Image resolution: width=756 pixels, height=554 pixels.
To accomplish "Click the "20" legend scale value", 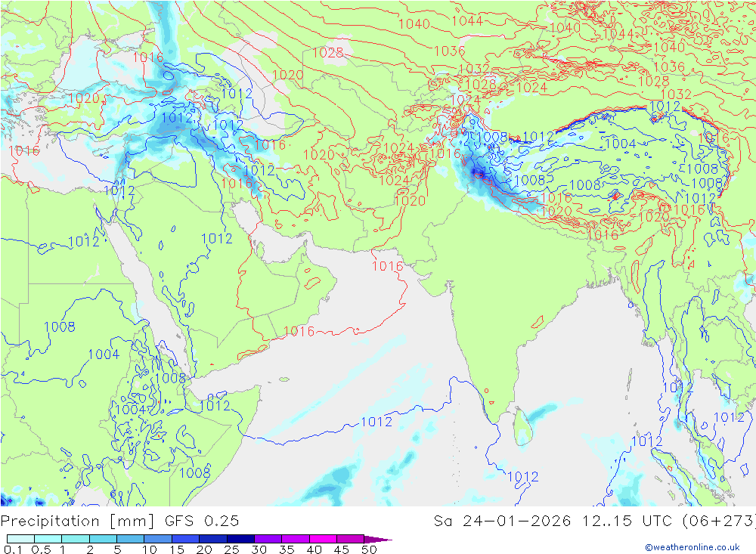I will coord(204,549).
